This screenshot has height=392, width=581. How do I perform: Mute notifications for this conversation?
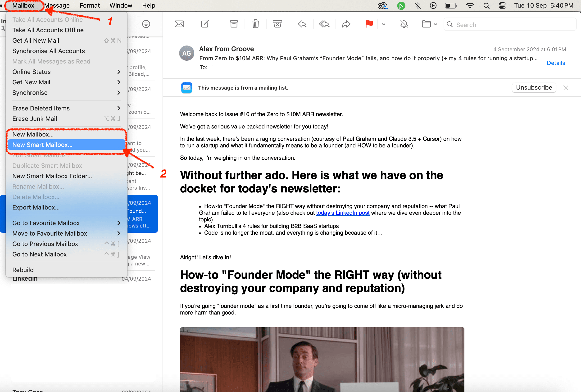404,24
